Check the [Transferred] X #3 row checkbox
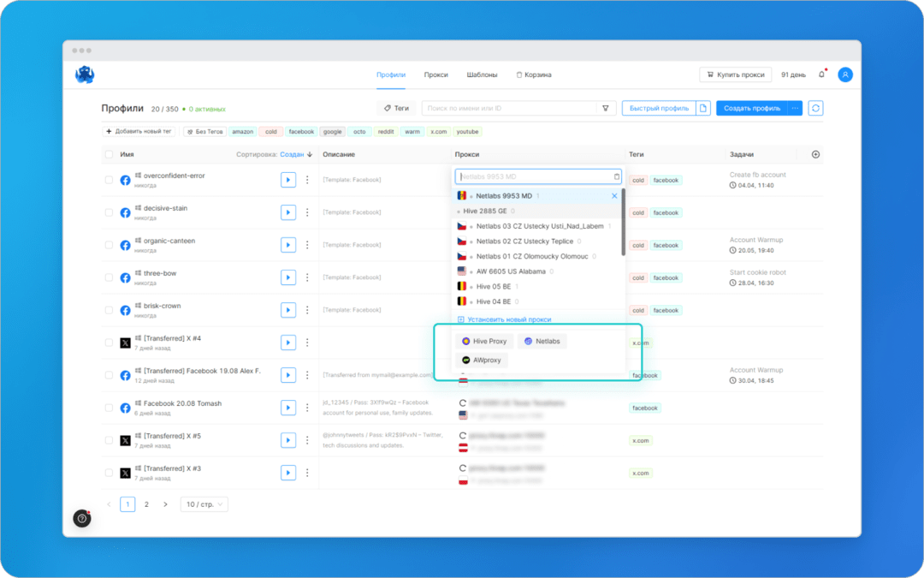The height and width of the screenshot is (578, 924). click(109, 473)
